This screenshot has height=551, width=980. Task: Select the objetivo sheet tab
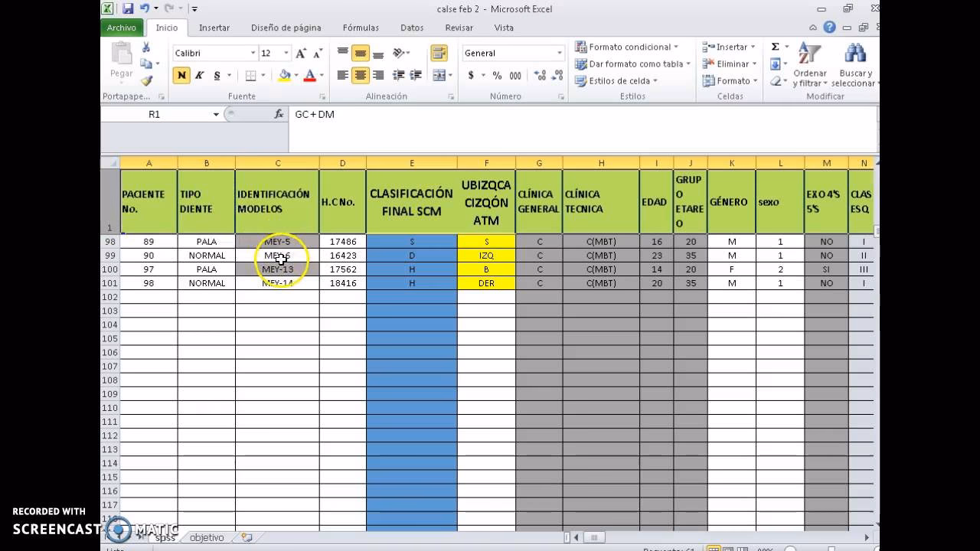click(207, 537)
